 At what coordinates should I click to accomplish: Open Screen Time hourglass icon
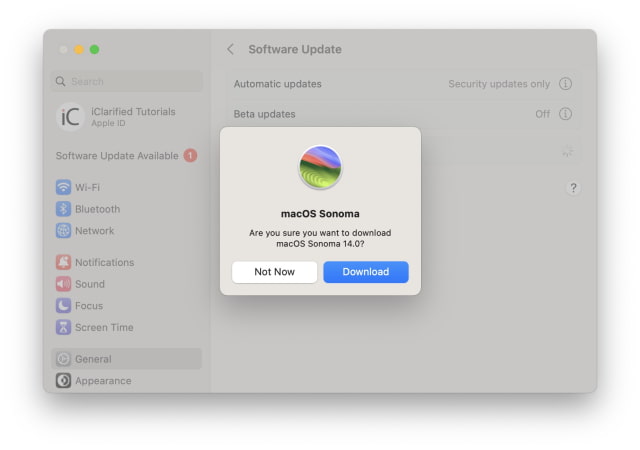[63, 327]
